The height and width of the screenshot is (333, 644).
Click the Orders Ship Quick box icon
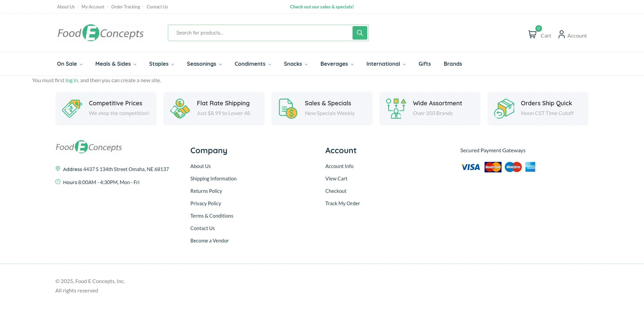pyautogui.click(x=504, y=109)
